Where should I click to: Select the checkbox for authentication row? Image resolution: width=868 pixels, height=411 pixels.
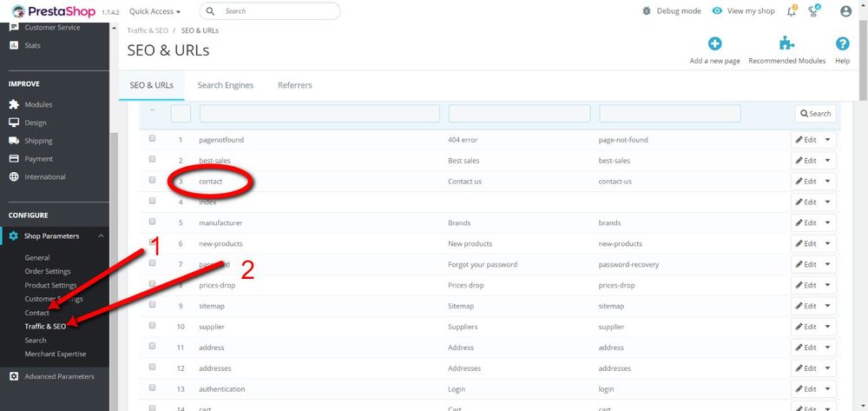coord(152,388)
